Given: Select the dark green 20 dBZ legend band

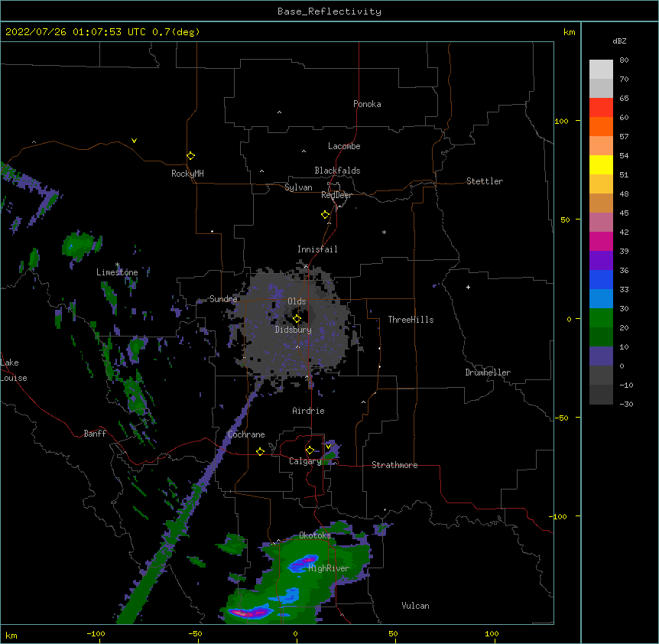Looking at the screenshot, I should pyautogui.click(x=601, y=337).
